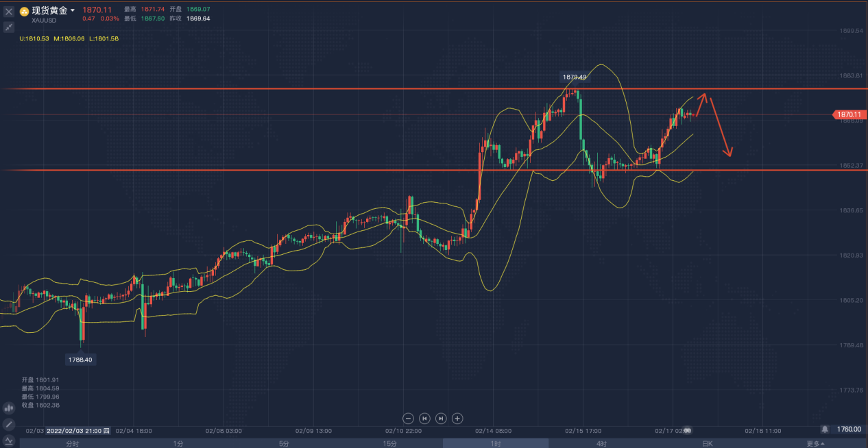Zoom in with the plus button

point(457,418)
